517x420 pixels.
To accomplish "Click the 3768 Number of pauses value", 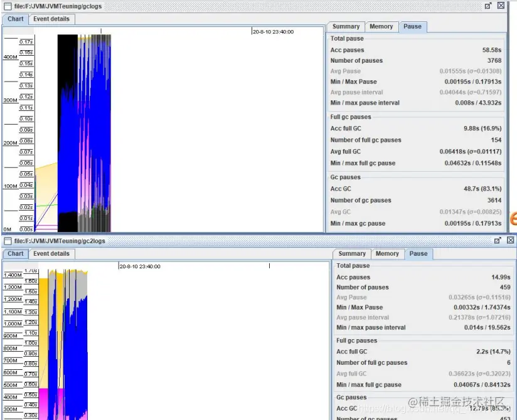I will click(494, 61).
